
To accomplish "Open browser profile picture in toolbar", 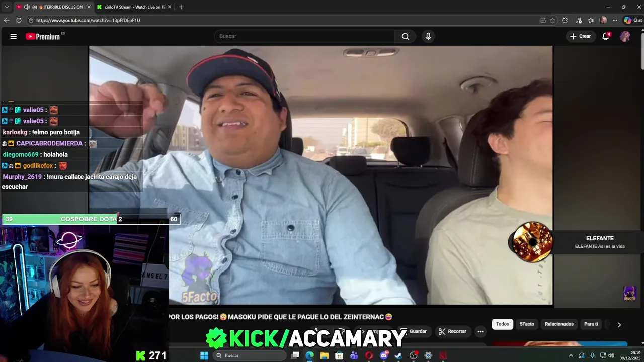I will (x=603, y=20).
